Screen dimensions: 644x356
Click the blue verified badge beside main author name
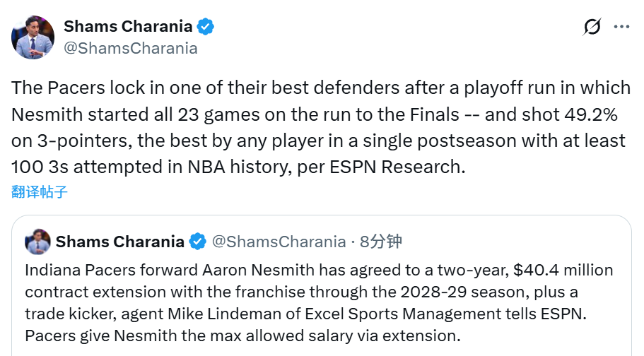(x=206, y=27)
